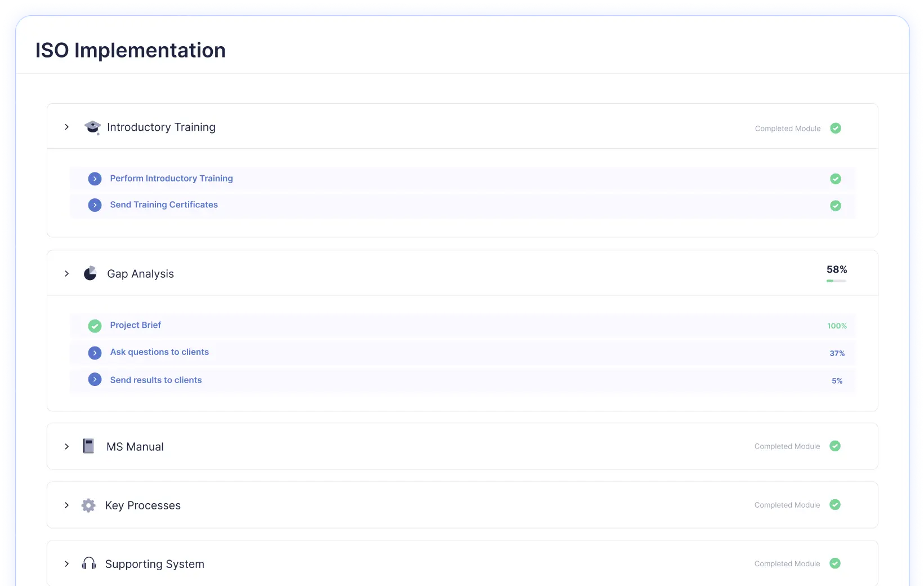Click the ISO Implementation page title
The height and width of the screenshot is (586, 924).
click(130, 50)
